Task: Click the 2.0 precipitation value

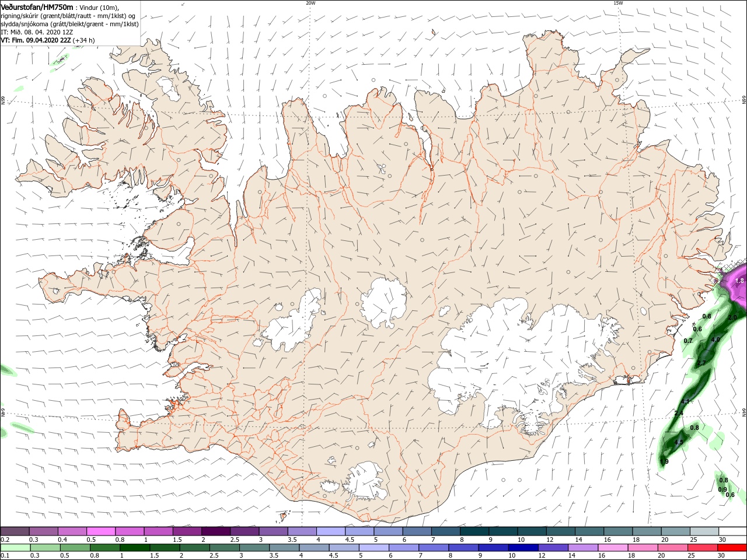Action: coord(733,317)
